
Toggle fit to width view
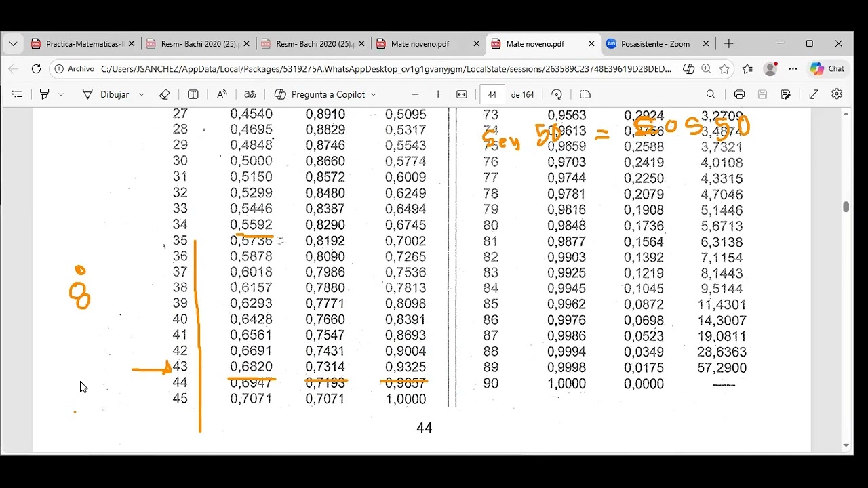(x=462, y=94)
